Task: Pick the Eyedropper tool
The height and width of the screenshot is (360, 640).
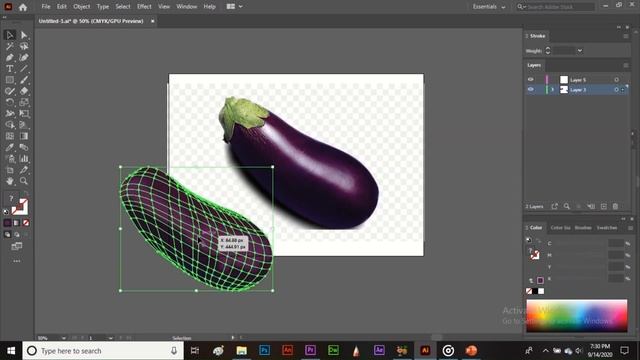Action: point(10,147)
